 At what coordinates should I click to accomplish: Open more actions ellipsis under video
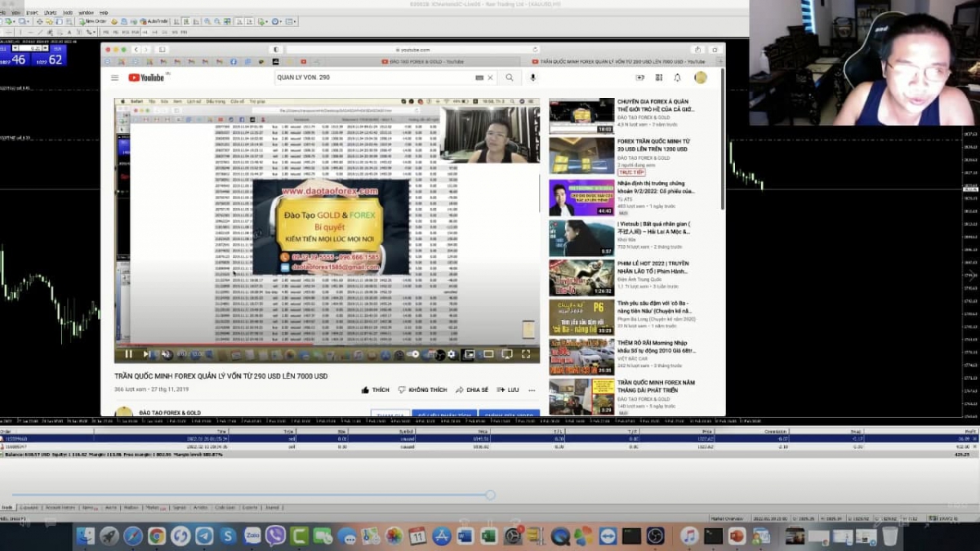(x=532, y=390)
